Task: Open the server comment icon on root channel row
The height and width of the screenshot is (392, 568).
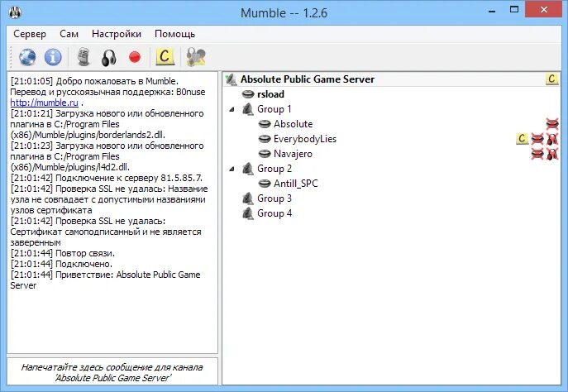Action: tap(552, 79)
